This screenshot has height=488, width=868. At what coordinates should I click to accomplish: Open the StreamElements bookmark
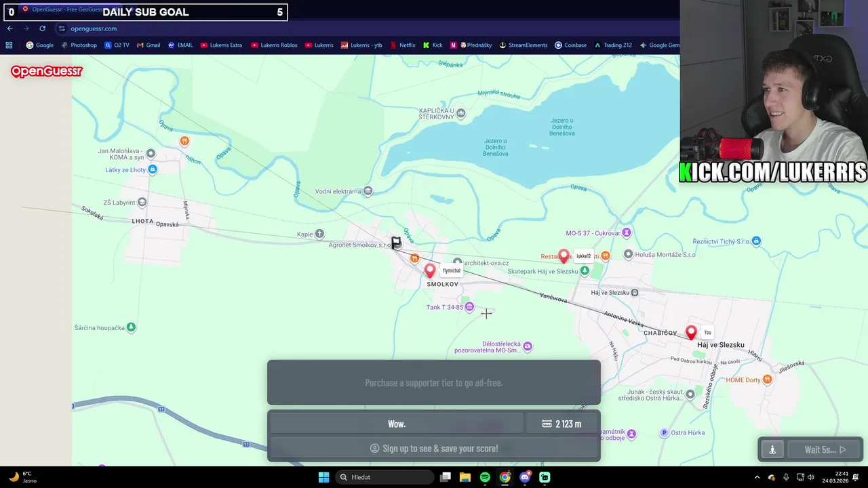[524, 45]
